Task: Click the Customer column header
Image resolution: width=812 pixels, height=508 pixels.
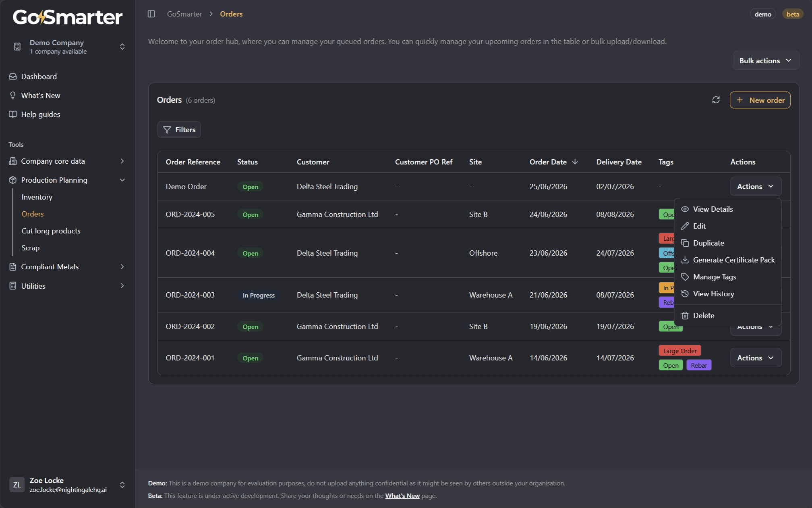Action: pos(313,162)
